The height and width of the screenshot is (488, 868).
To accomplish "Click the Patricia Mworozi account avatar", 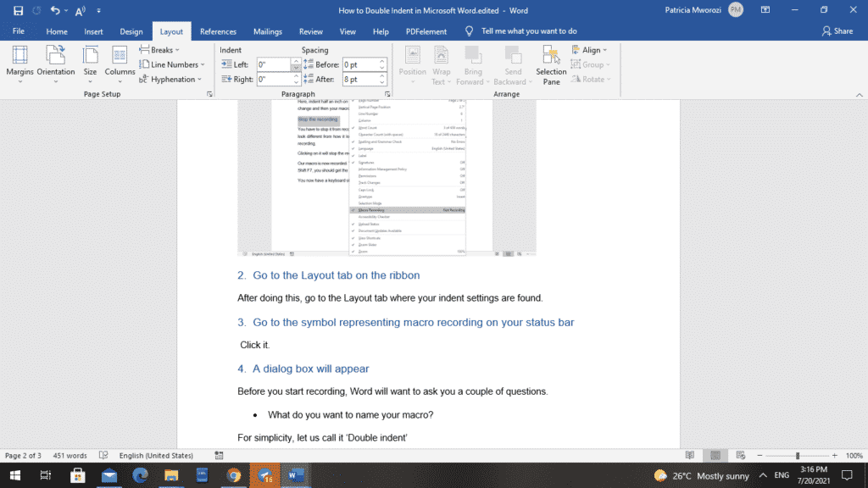I will (736, 10).
